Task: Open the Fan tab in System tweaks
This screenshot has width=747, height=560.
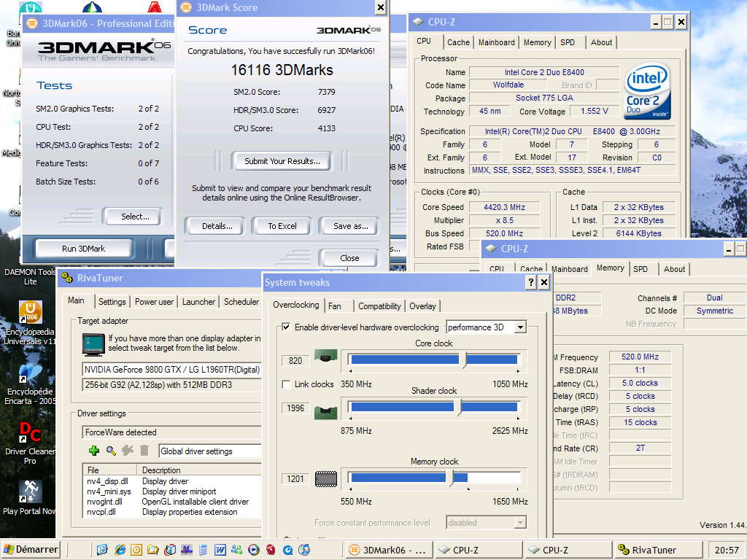Action: (335, 306)
